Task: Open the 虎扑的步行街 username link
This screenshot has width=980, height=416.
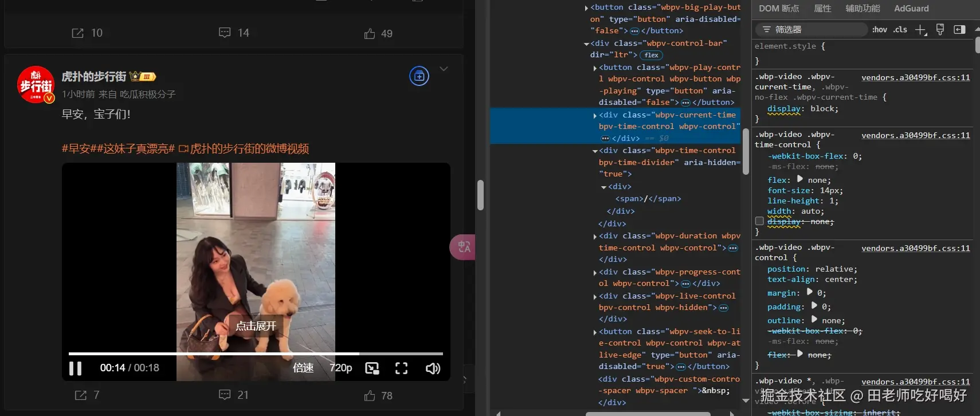Action: click(94, 76)
